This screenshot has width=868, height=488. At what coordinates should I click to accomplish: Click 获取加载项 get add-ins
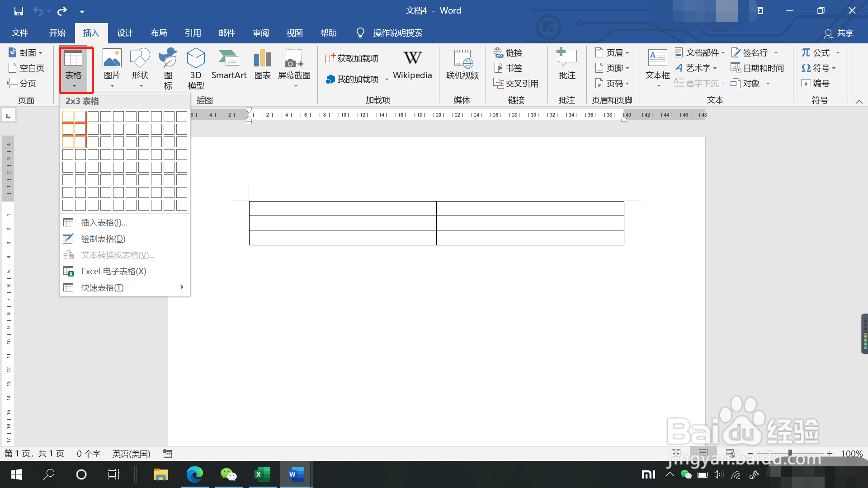352,59
